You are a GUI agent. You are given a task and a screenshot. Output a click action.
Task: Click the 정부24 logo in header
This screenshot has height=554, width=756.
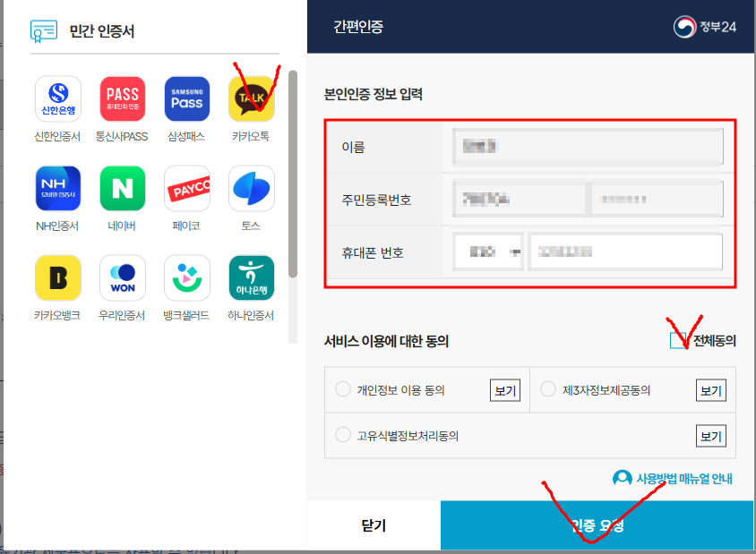[x=704, y=27]
